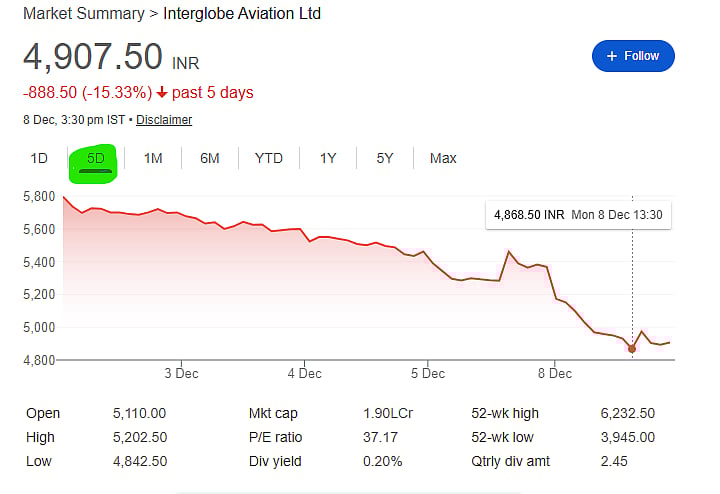View the 1Y price history

(x=328, y=158)
